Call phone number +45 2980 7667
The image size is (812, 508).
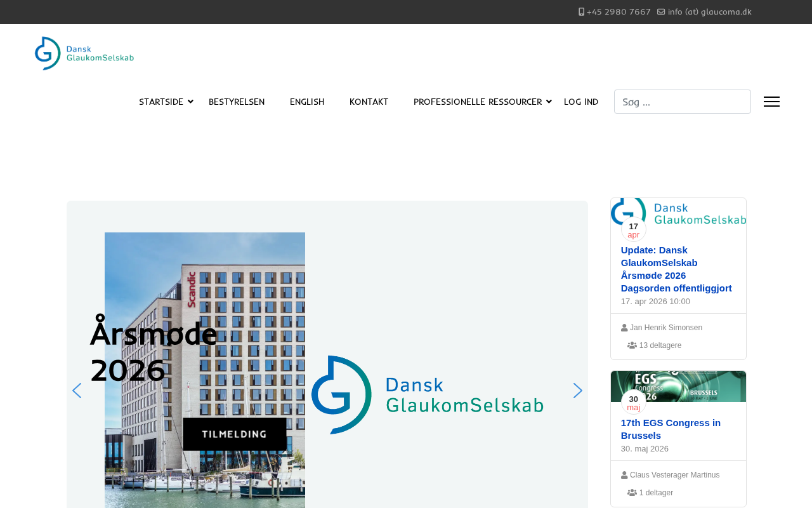point(619,12)
